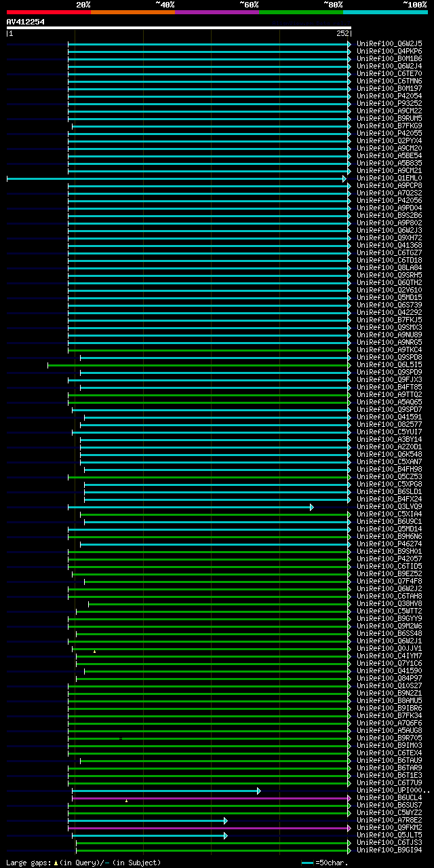This screenshot has width=434, height=868.
Task: Click the short cyan alignment bar of hit Q3LVQ9
Action: click(191, 507)
